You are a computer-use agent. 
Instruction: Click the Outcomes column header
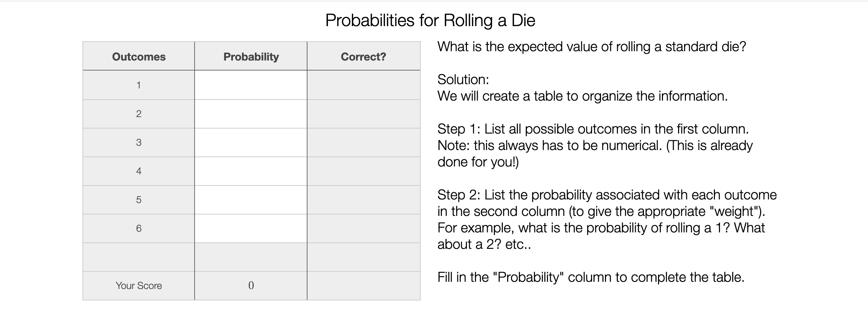tap(139, 56)
